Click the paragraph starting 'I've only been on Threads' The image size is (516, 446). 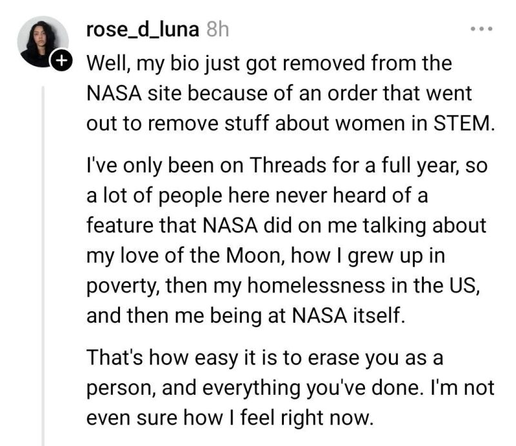(287, 240)
